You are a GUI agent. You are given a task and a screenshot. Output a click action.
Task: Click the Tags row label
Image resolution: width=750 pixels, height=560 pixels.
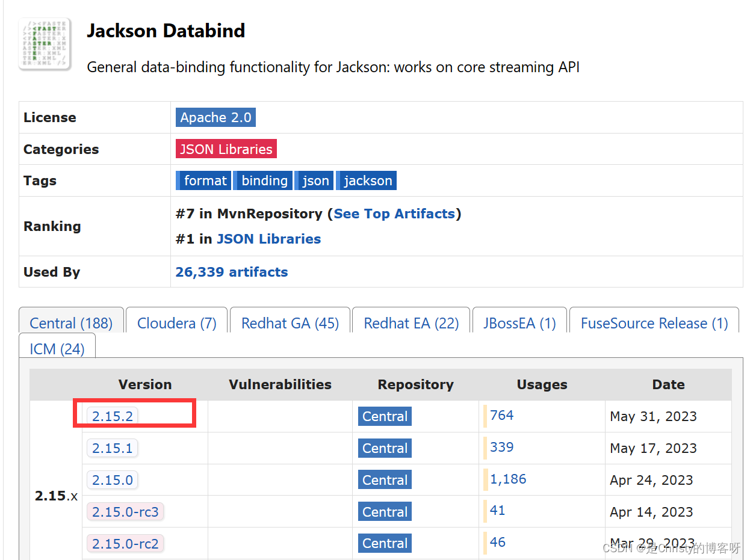point(40,180)
